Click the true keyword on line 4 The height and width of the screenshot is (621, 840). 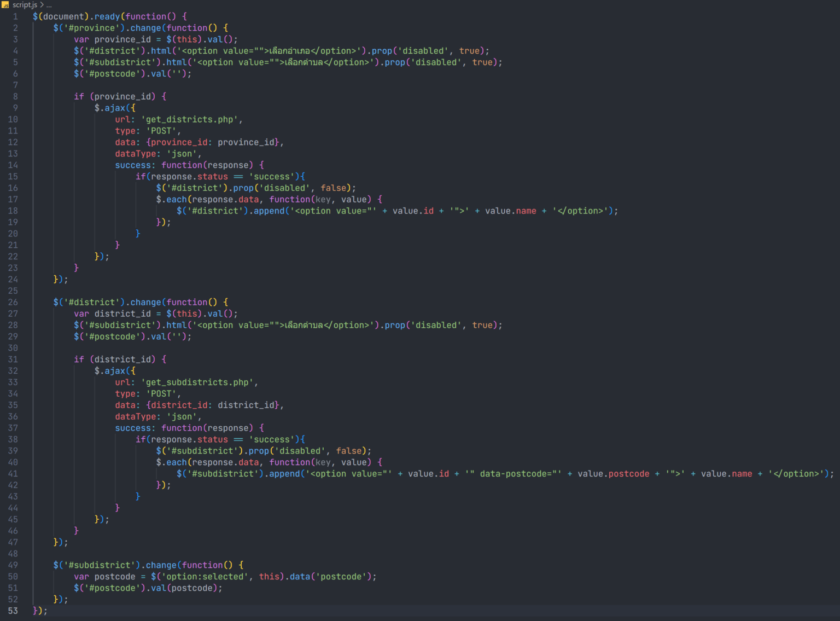click(469, 50)
